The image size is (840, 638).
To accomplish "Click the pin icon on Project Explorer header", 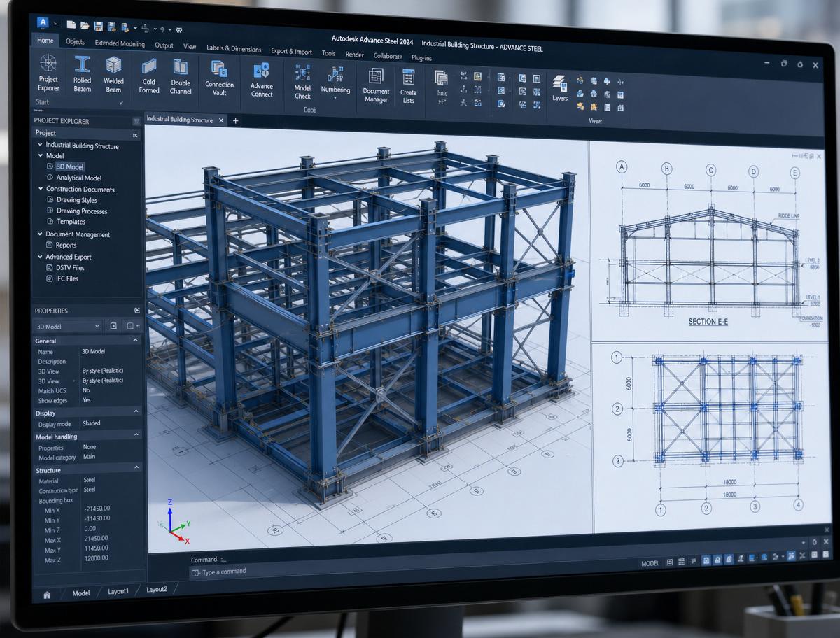I will (x=136, y=121).
